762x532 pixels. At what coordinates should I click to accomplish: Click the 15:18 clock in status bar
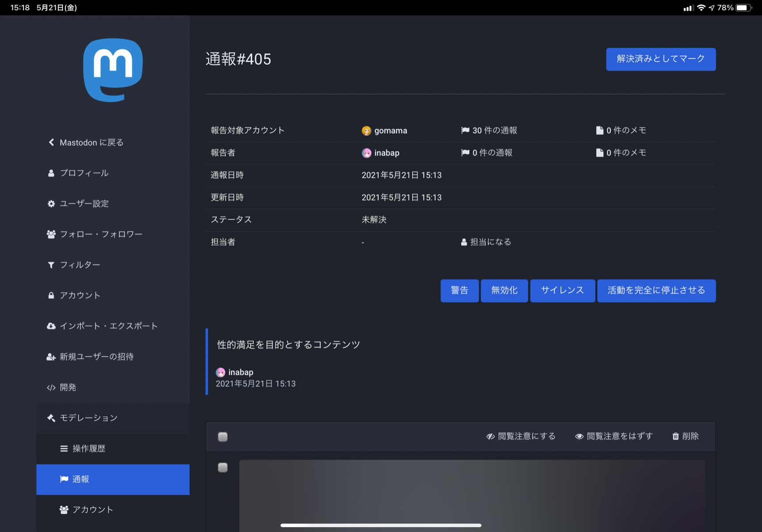click(x=20, y=8)
